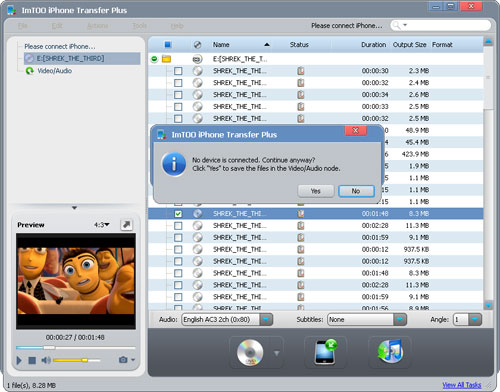The width and height of the screenshot is (500, 392).
Task: Open the search options dropdown arrow
Action: click(405, 25)
